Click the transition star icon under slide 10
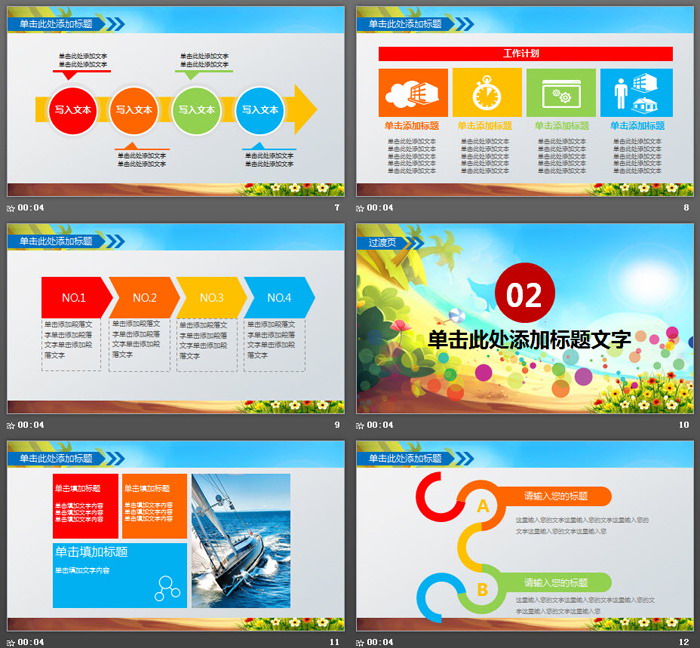The image size is (700, 648). (361, 425)
